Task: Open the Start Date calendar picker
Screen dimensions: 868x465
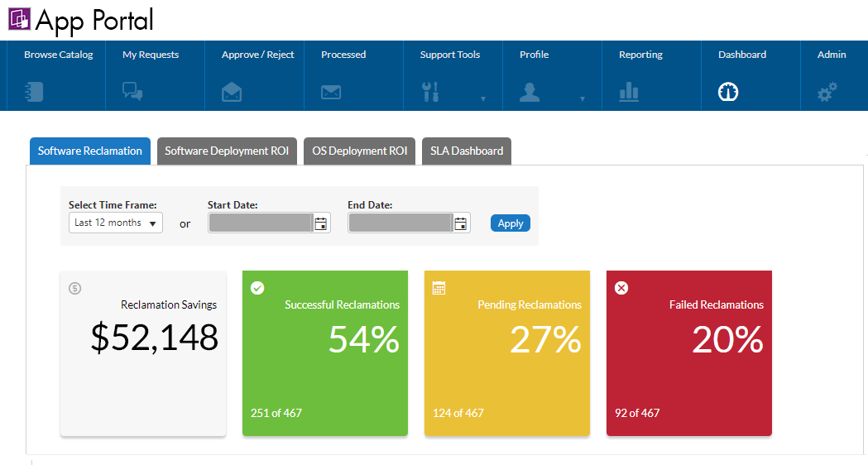Action: [320, 223]
